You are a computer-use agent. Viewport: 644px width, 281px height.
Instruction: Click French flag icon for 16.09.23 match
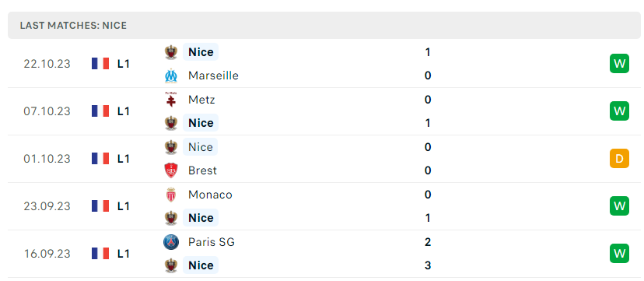click(100, 254)
